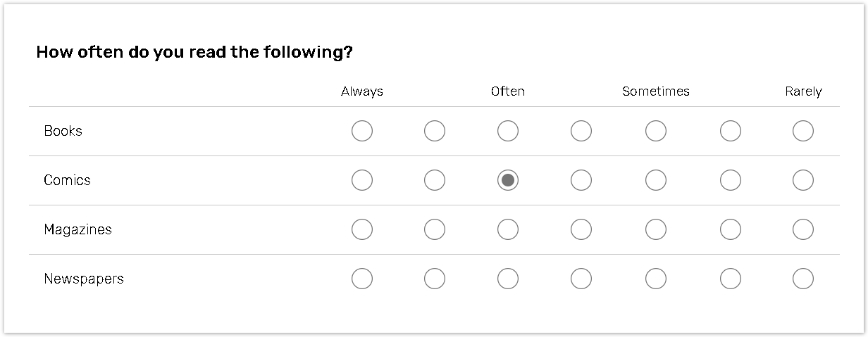868x337 pixels.
Task: Click the Sometimes column header
Action: 655,91
